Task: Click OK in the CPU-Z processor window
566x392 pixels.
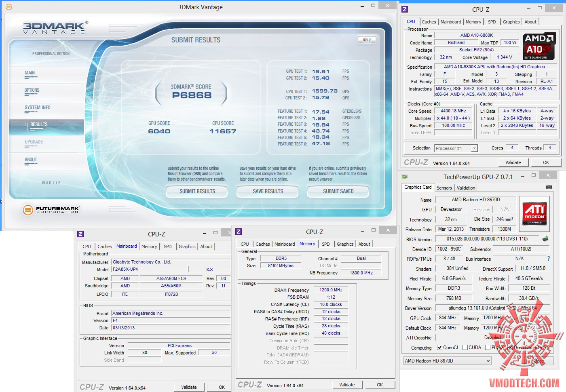Action: point(546,162)
